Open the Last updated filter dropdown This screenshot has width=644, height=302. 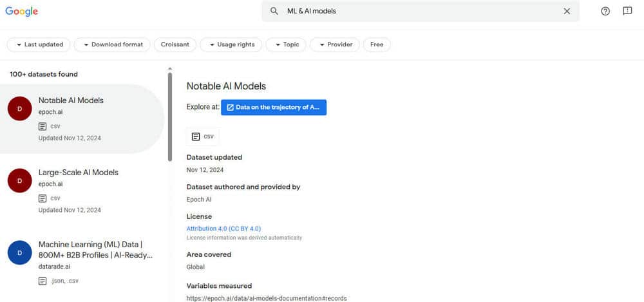(x=39, y=44)
